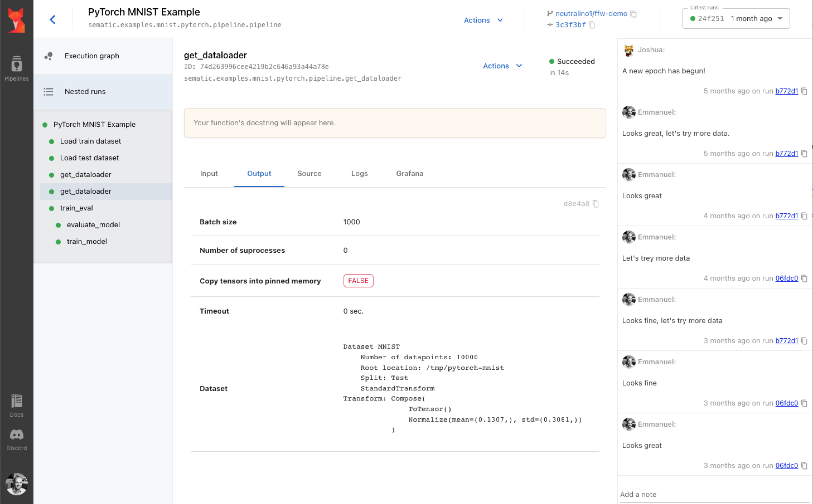Open pipeline Actions dropdown in header

(x=483, y=20)
